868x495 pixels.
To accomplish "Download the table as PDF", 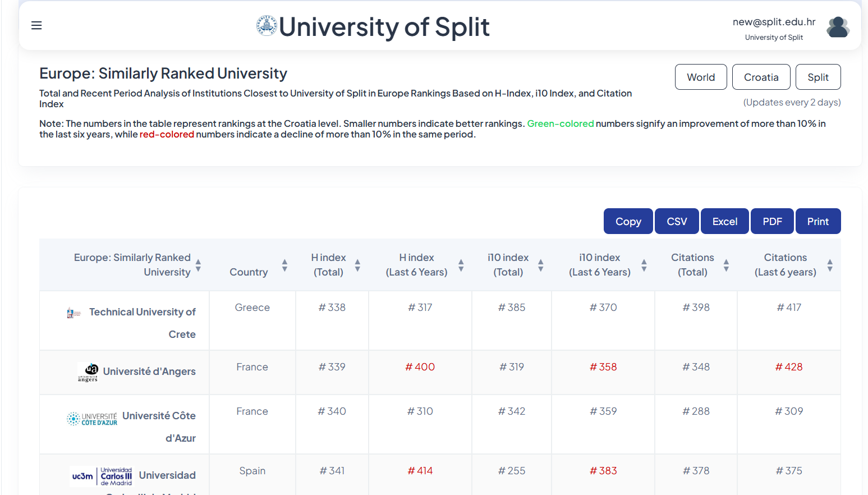I will point(772,221).
